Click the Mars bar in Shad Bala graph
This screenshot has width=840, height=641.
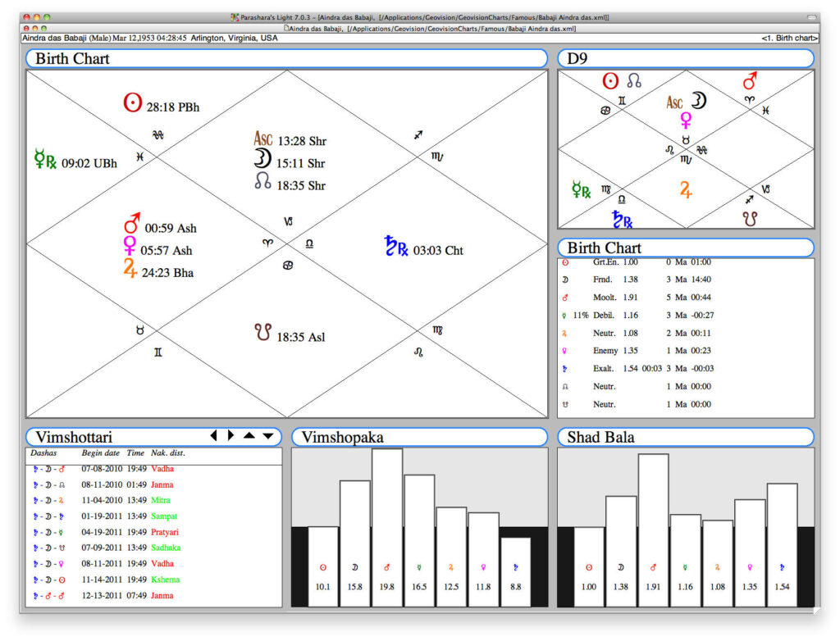pyautogui.click(x=653, y=530)
